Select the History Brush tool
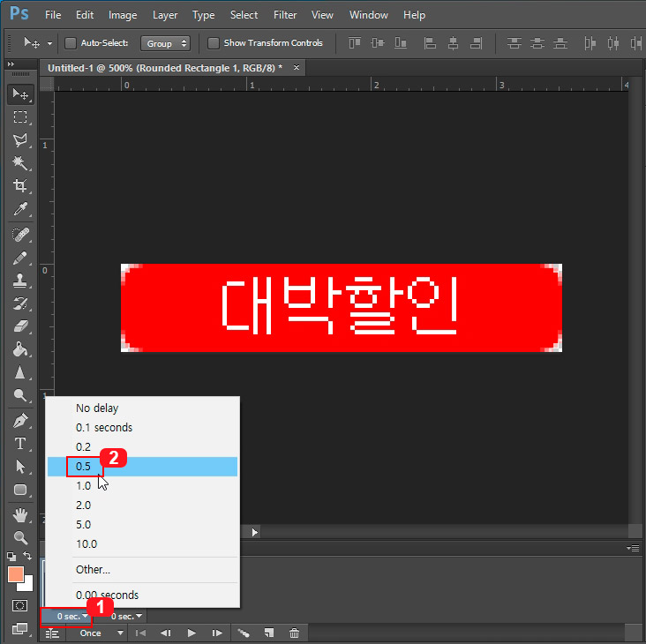 (20, 303)
